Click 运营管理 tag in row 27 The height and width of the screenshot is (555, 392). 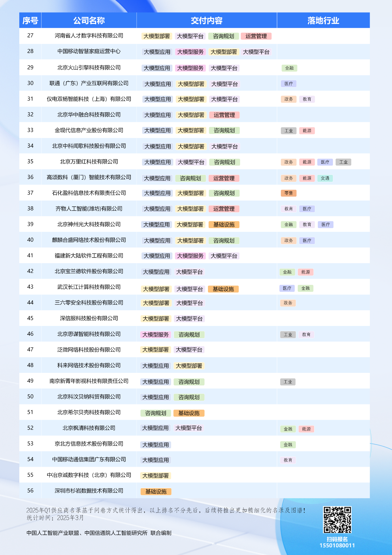tap(256, 36)
